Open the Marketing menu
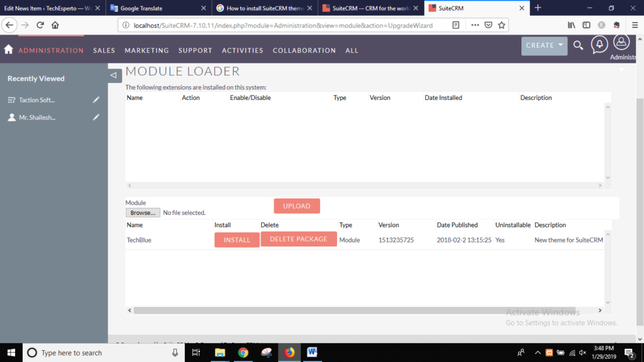644x362 pixels. [147, 50]
